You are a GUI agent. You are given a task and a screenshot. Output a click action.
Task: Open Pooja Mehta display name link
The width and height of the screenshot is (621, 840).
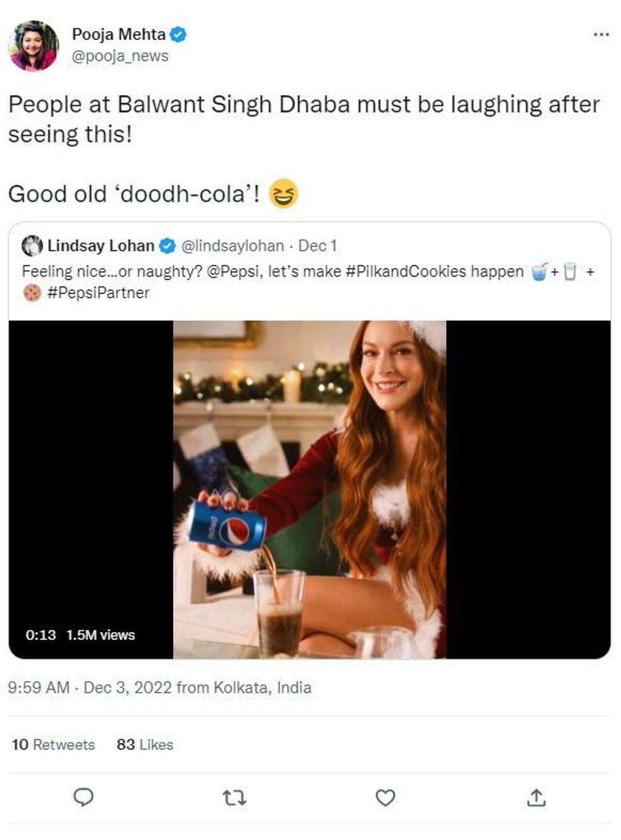(118, 34)
